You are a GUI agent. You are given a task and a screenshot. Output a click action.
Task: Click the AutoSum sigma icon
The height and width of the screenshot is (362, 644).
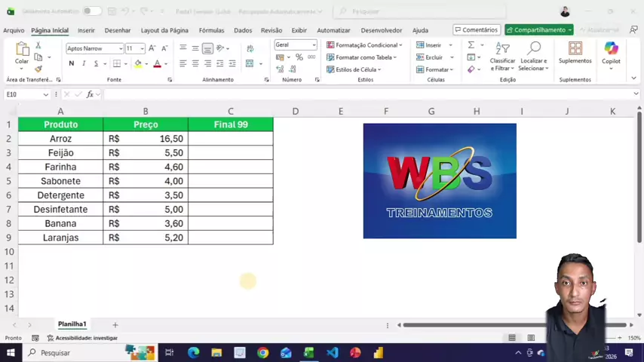point(471,44)
